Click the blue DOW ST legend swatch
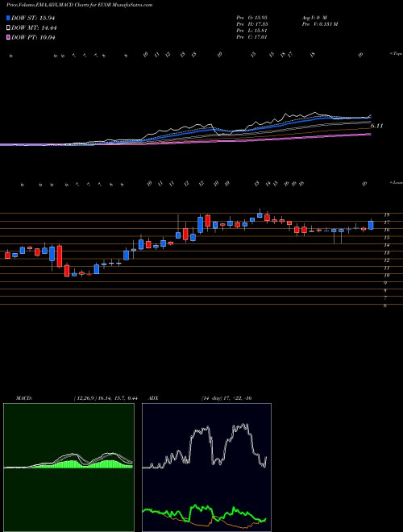The width and height of the screenshot is (403, 532). point(8,18)
